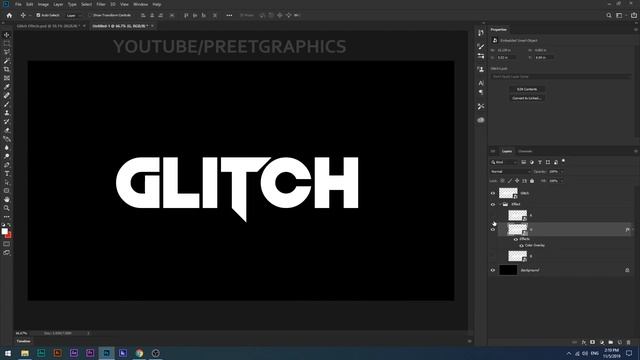Open the Normal blend mode dropdown
Screen dimensions: 640x360
(510, 171)
